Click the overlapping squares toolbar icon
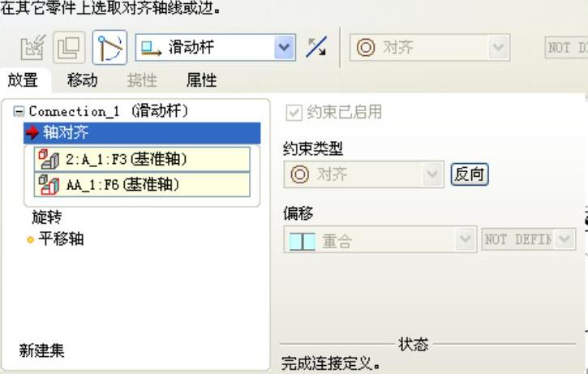The image size is (588, 374). tap(69, 47)
